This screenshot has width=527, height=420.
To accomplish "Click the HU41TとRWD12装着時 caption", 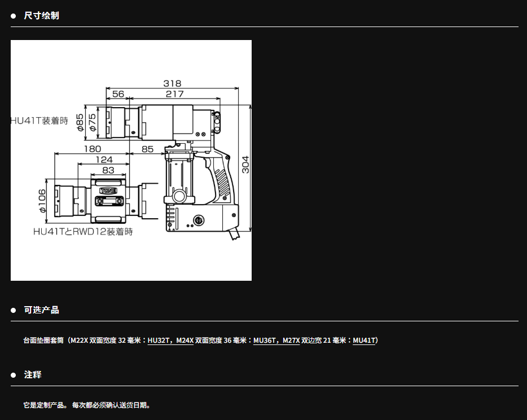I will point(83,231).
